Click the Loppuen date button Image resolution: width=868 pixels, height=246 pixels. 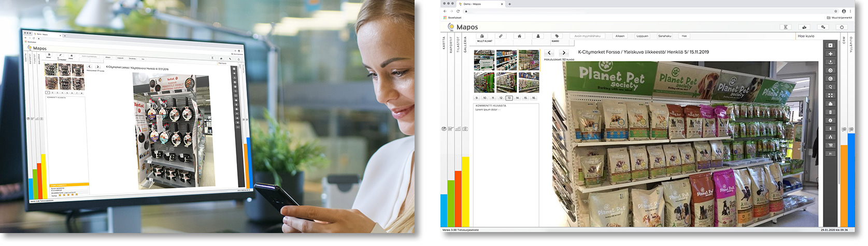coord(643,36)
